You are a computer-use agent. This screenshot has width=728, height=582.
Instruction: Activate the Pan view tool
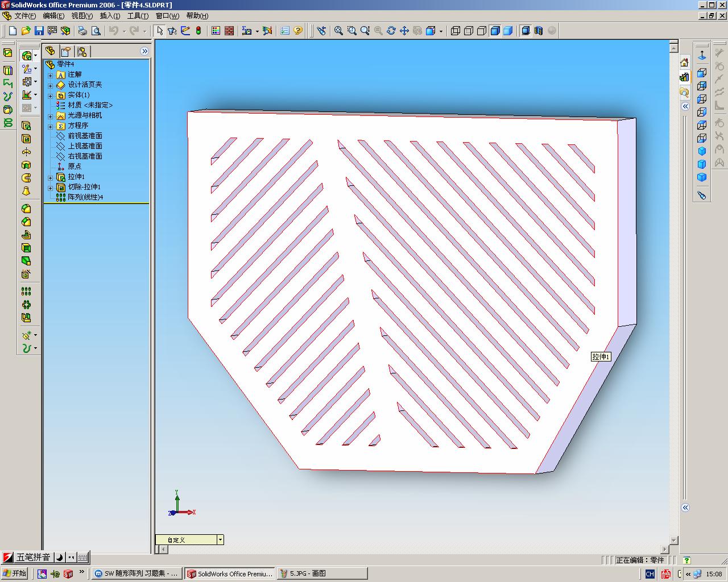click(404, 31)
